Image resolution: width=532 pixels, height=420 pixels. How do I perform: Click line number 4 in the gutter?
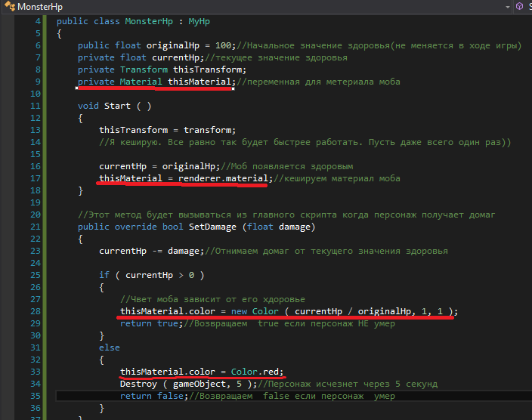coord(38,21)
